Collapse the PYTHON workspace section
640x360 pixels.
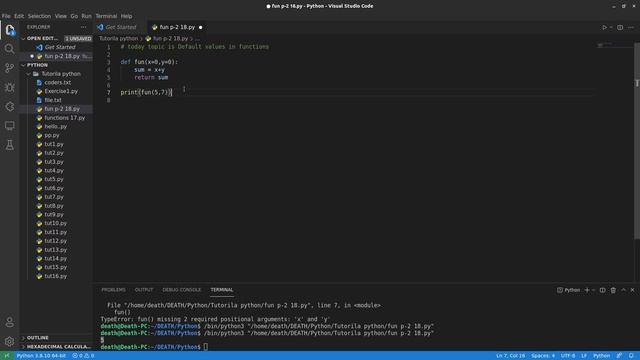point(56,65)
